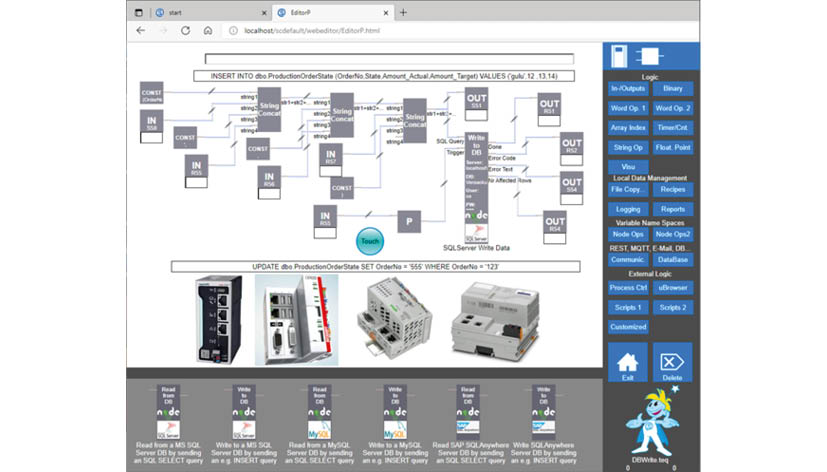Click the Delete icon button
The image size is (827, 472).
pyautogui.click(x=672, y=365)
